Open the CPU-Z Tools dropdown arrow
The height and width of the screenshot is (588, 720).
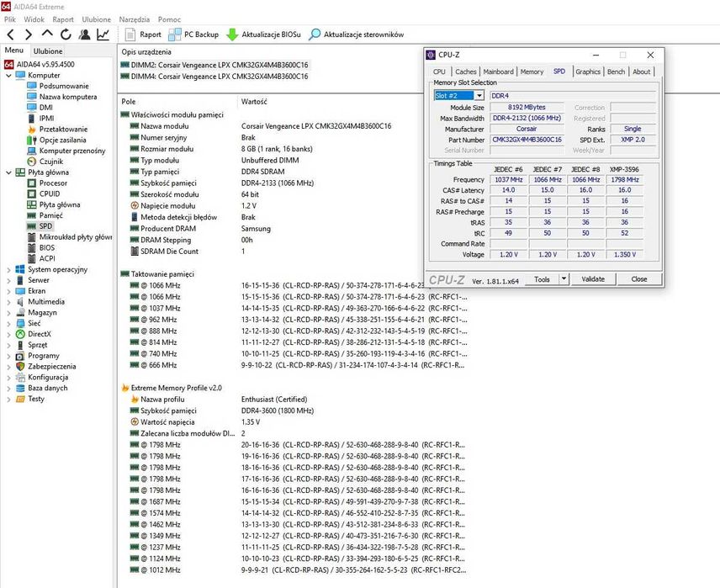pos(563,279)
